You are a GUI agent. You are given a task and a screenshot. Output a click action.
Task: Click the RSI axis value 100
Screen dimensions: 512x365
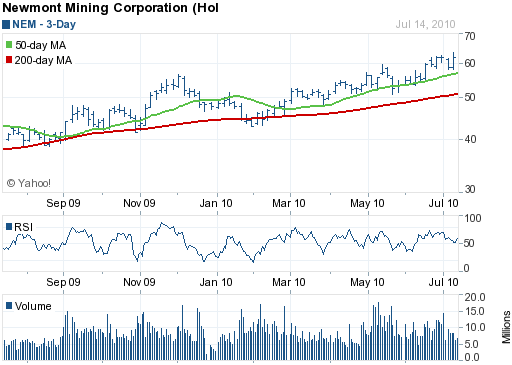473,218
